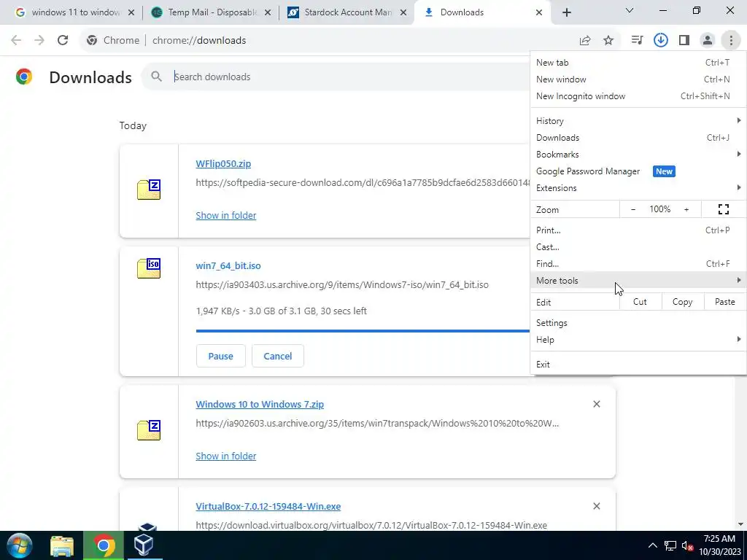Select Cast from the menu
The image size is (747, 560).
638,246
